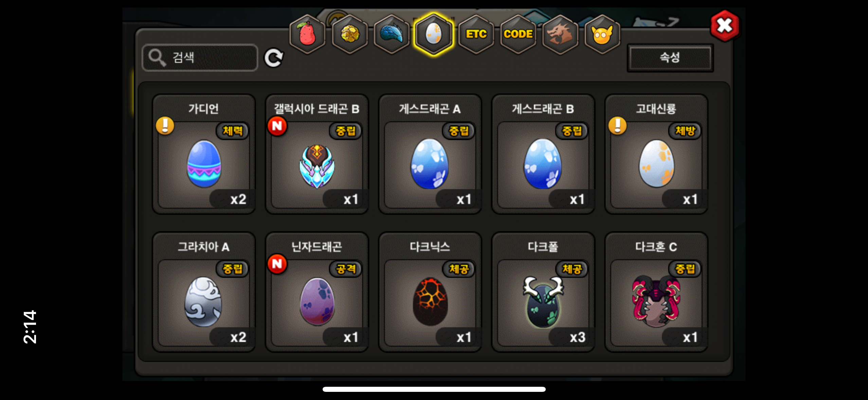
Task: Select the 그라치아 A silver egg
Action: click(204, 292)
